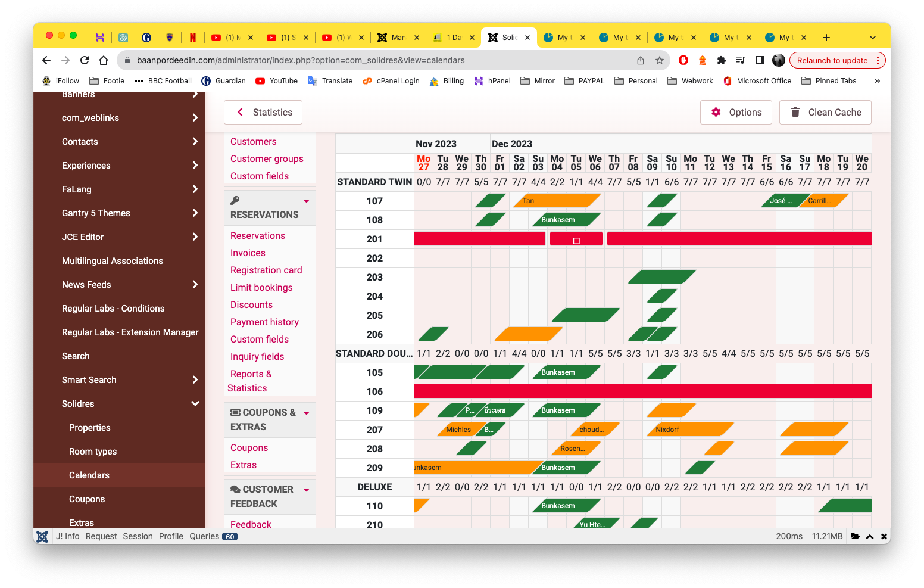Open the Payment history link
The image size is (924, 588).
[x=264, y=322]
